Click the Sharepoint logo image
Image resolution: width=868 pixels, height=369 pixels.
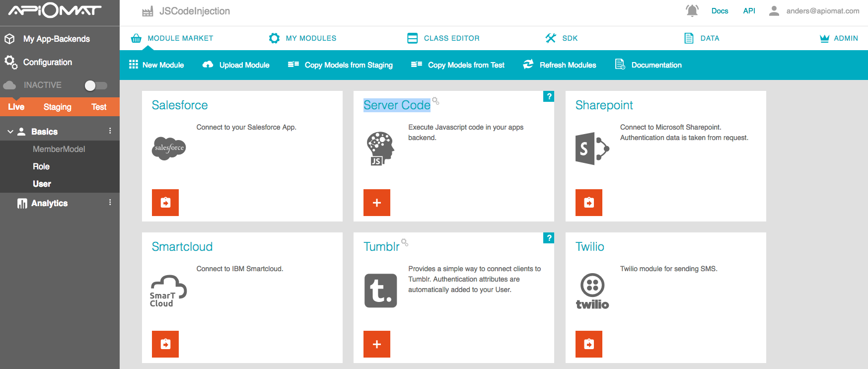592,148
